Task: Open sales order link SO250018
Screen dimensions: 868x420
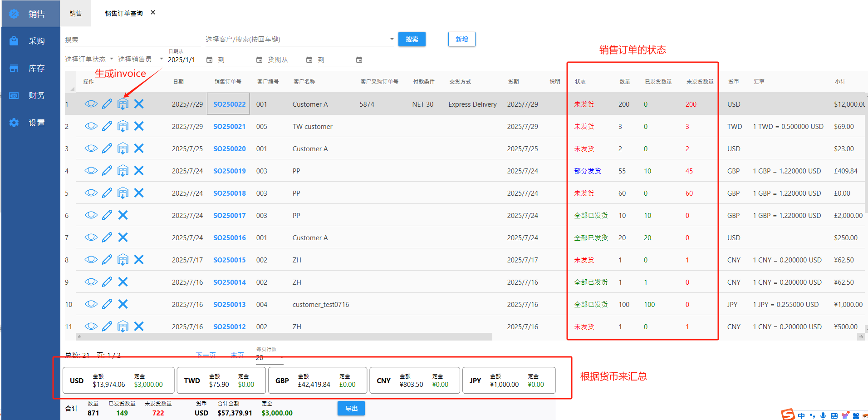Action: (230, 193)
